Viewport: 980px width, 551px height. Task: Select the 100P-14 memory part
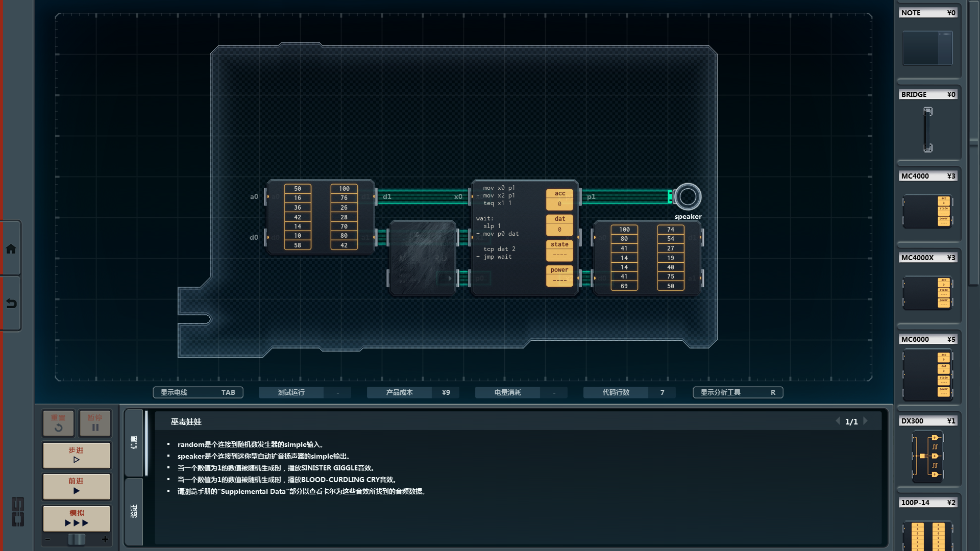click(x=927, y=535)
